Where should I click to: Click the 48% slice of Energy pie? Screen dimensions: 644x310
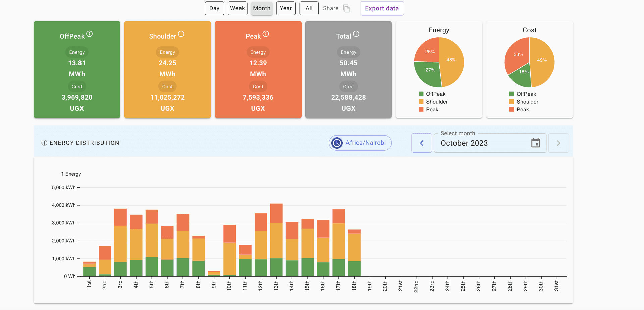click(452, 62)
